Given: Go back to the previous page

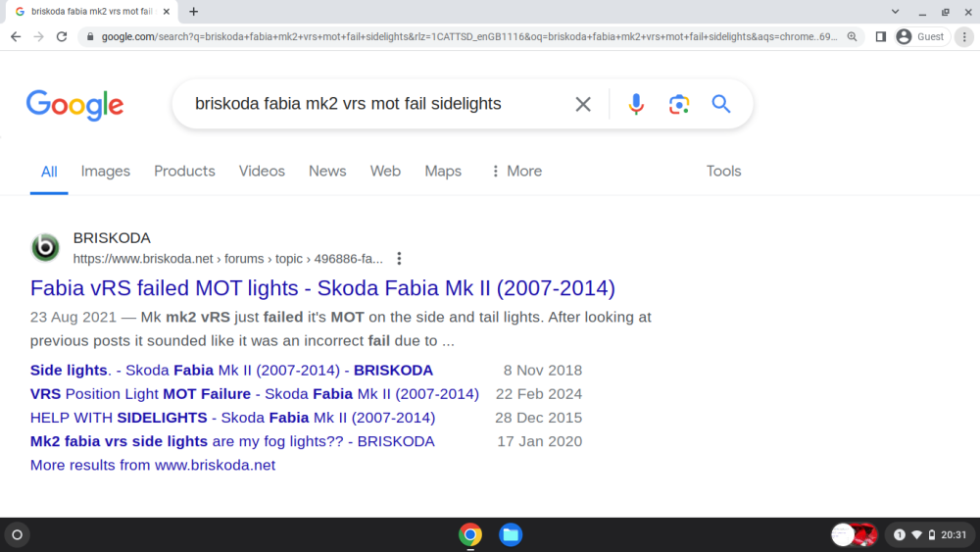Looking at the screenshot, I should coord(16,37).
